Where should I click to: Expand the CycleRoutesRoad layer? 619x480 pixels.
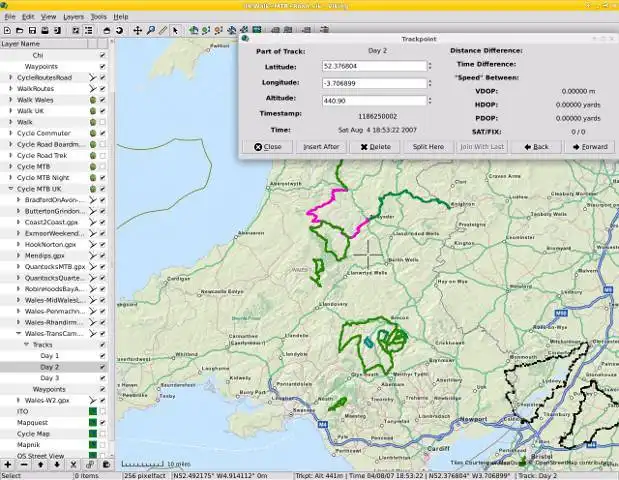coord(11,77)
